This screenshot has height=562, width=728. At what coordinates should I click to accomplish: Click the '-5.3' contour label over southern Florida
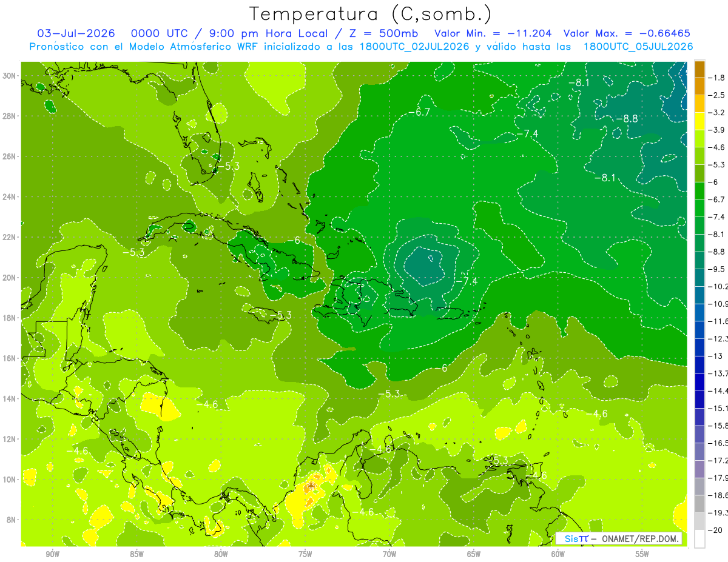pyautogui.click(x=228, y=166)
